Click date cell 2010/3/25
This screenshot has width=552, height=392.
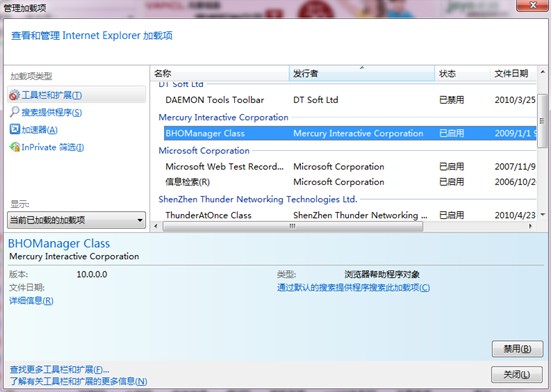(x=515, y=100)
